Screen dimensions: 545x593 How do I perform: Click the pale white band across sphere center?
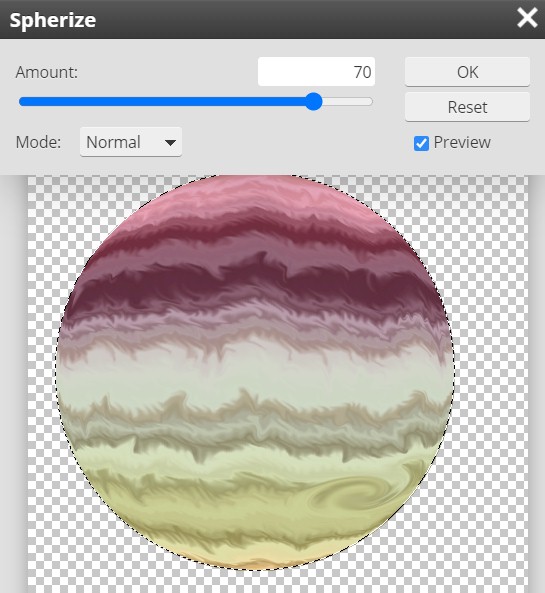(256, 373)
